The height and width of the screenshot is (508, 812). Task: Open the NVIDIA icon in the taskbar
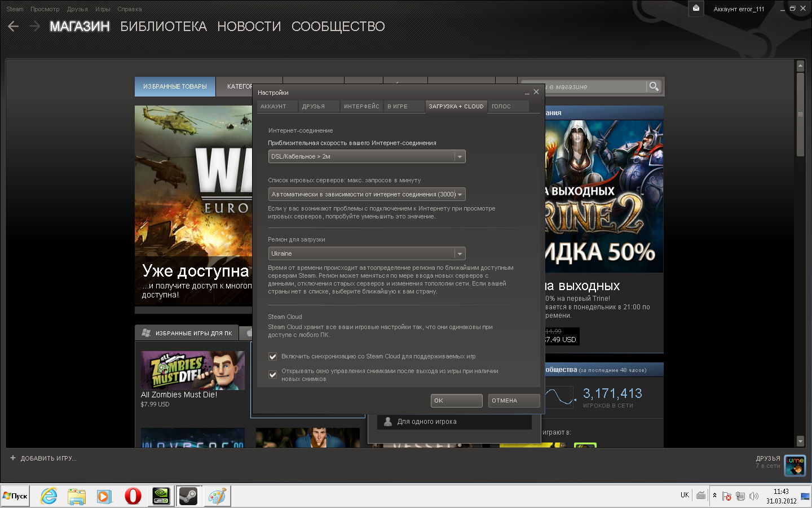tap(161, 496)
